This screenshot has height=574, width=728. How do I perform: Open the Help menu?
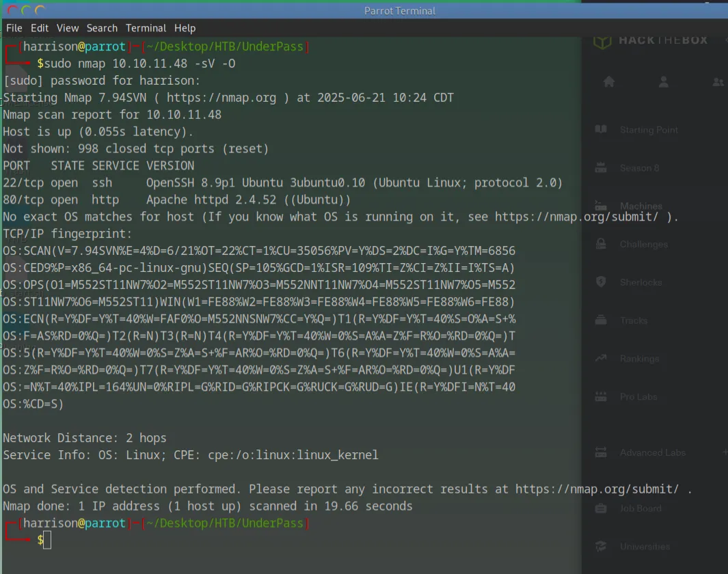185,28
